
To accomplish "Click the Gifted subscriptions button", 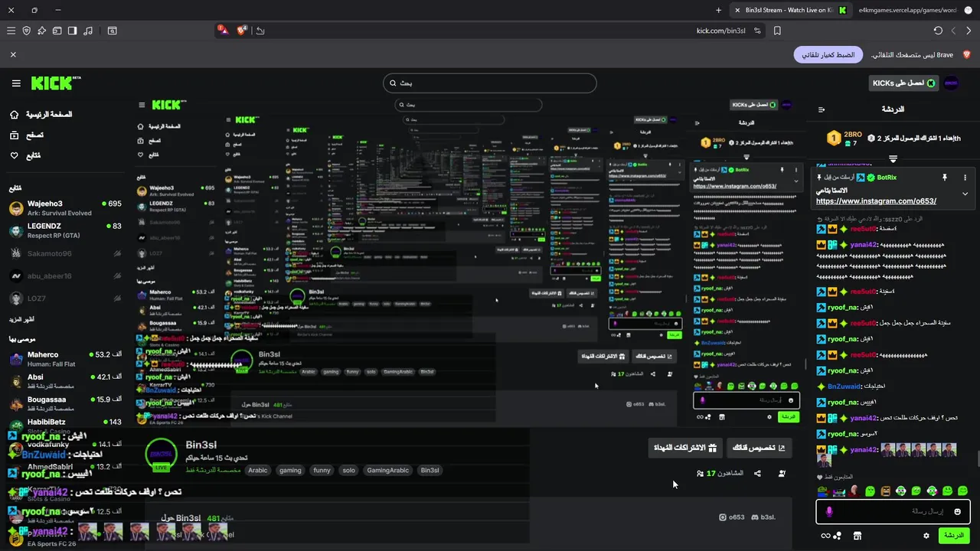I will tap(685, 448).
